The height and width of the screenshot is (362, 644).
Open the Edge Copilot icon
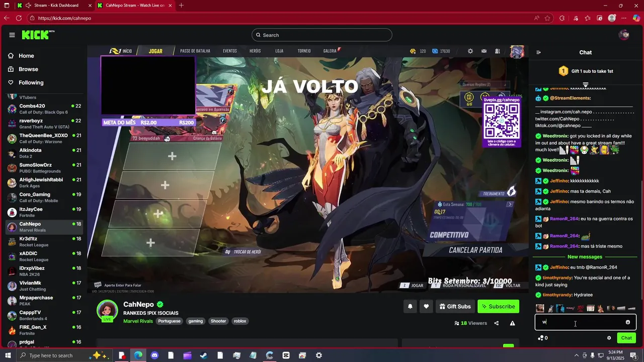coord(636,18)
